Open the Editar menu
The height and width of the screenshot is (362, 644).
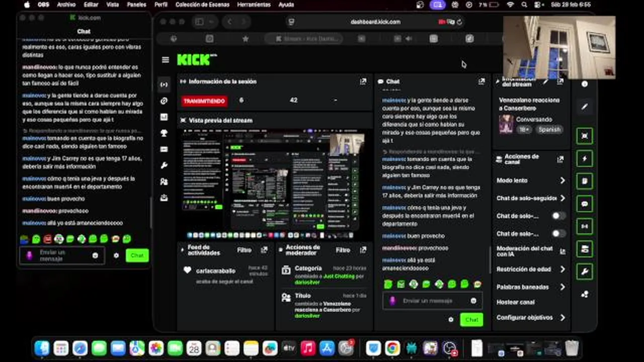pyautogui.click(x=91, y=5)
